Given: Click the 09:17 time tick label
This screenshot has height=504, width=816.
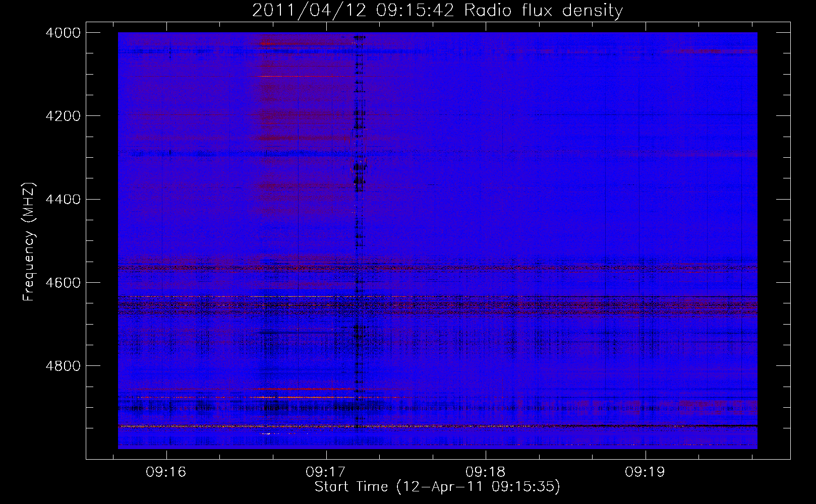Looking at the screenshot, I should click(x=326, y=472).
